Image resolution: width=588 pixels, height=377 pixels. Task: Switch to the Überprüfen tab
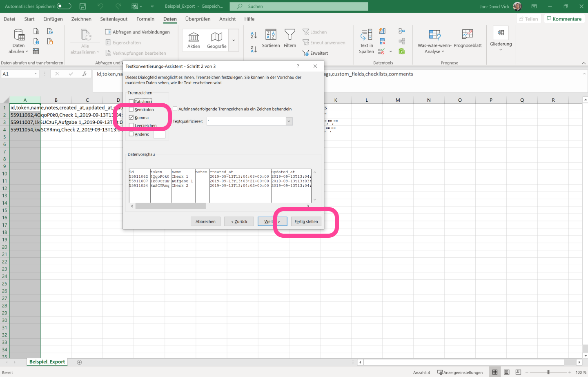pyautogui.click(x=198, y=19)
